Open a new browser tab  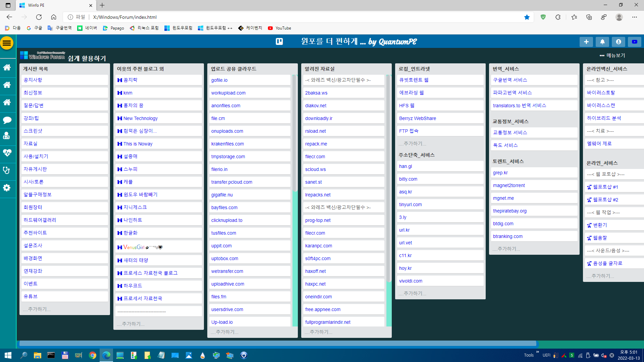(x=102, y=5)
